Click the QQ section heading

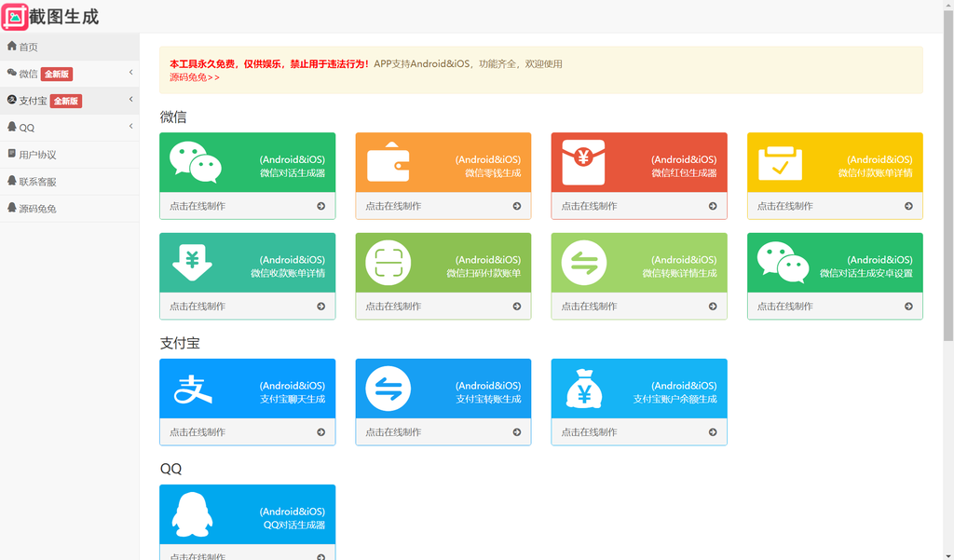(171, 469)
